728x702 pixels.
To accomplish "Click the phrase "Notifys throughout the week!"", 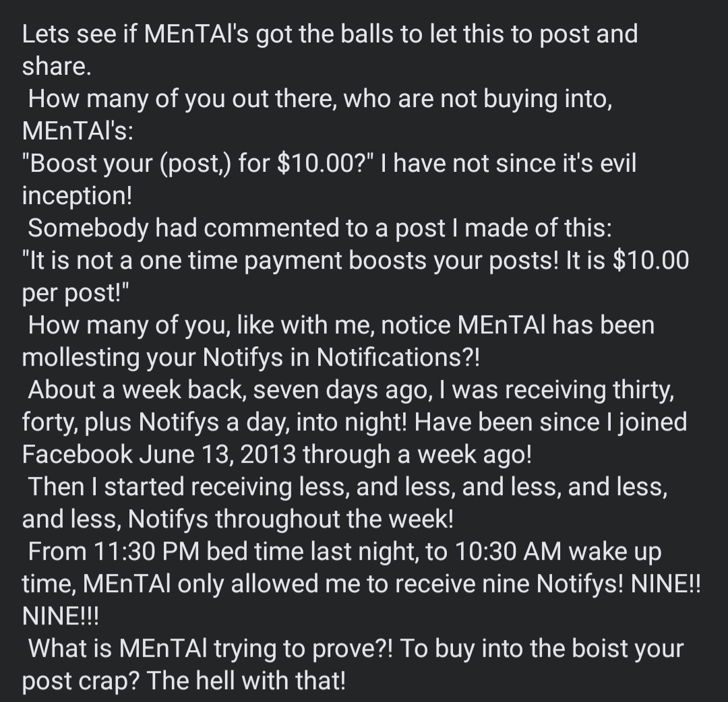I will pyautogui.click(x=291, y=519).
